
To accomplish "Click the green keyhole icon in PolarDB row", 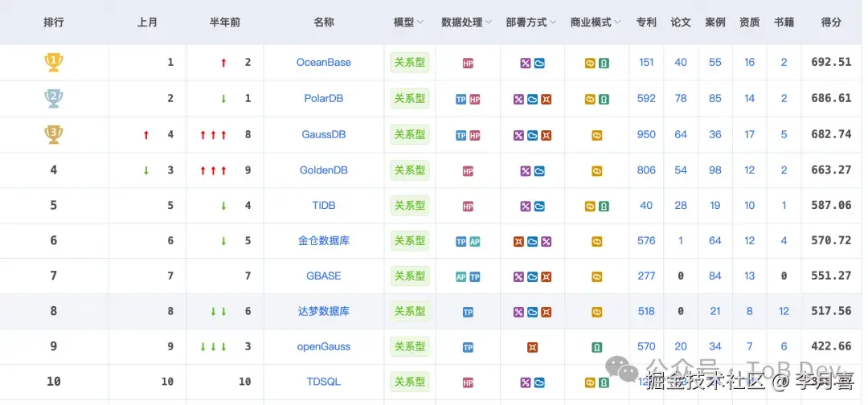I will (x=604, y=100).
